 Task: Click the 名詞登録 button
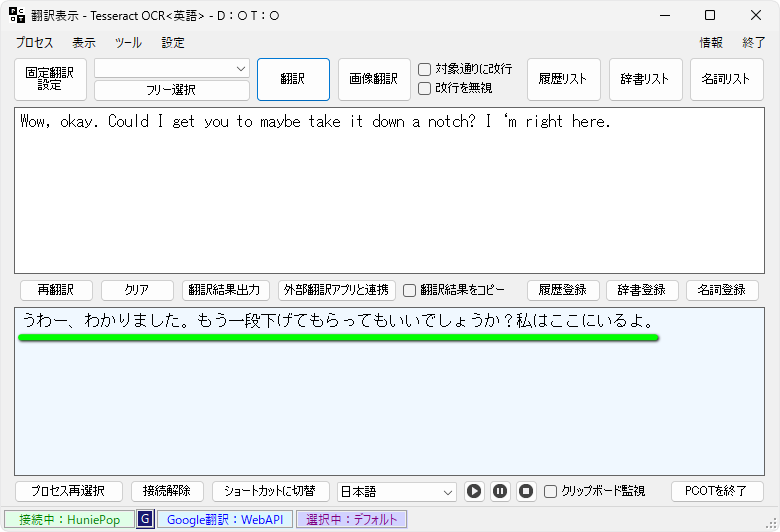(722, 290)
